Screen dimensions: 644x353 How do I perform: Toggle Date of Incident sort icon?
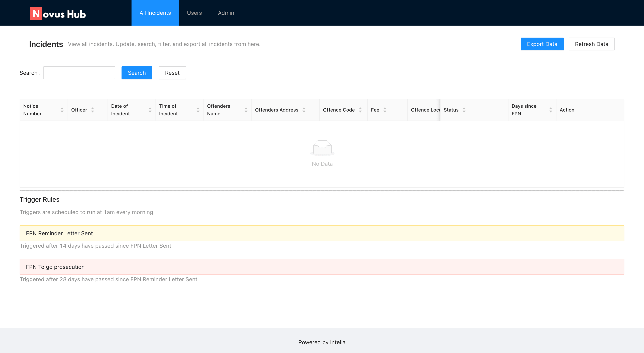tap(150, 110)
